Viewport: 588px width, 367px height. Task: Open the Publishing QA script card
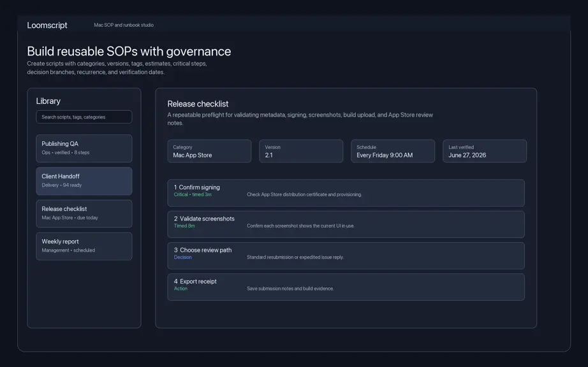(x=84, y=148)
